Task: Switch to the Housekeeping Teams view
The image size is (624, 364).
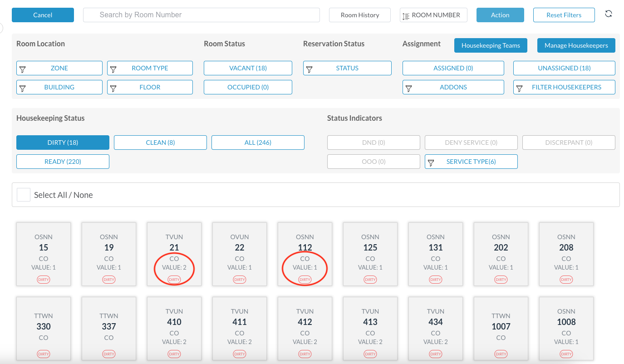Action: click(491, 45)
